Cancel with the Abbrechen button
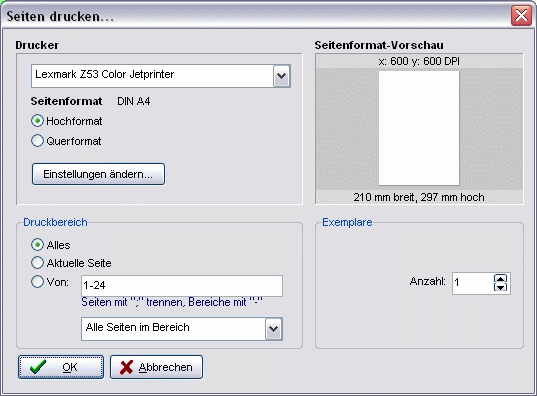The image size is (537, 396). 157,367
